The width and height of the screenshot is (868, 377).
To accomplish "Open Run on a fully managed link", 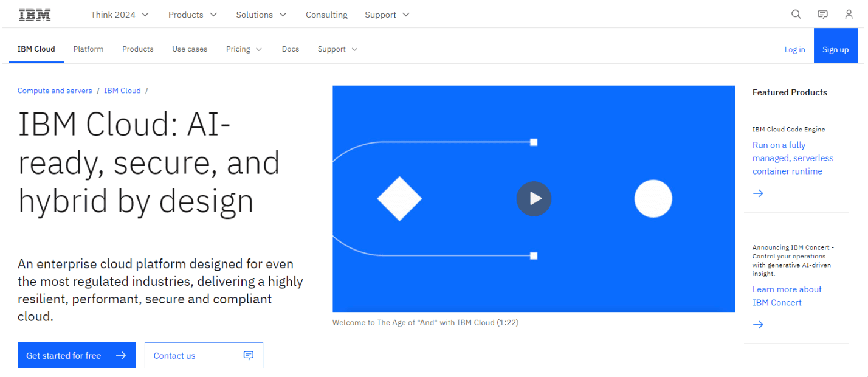I will pyautogui.click(x=793, y=158).
